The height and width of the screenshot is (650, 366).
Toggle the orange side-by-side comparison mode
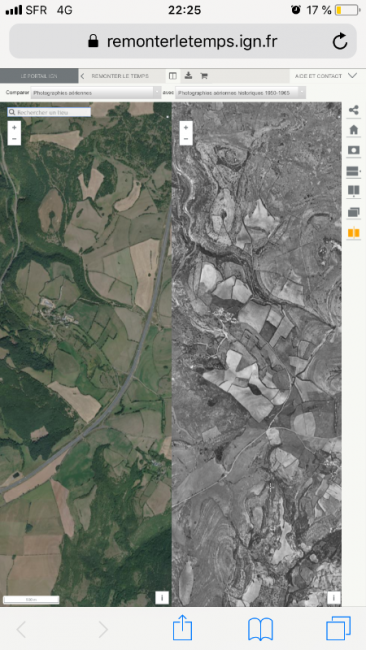click(353, 233)
